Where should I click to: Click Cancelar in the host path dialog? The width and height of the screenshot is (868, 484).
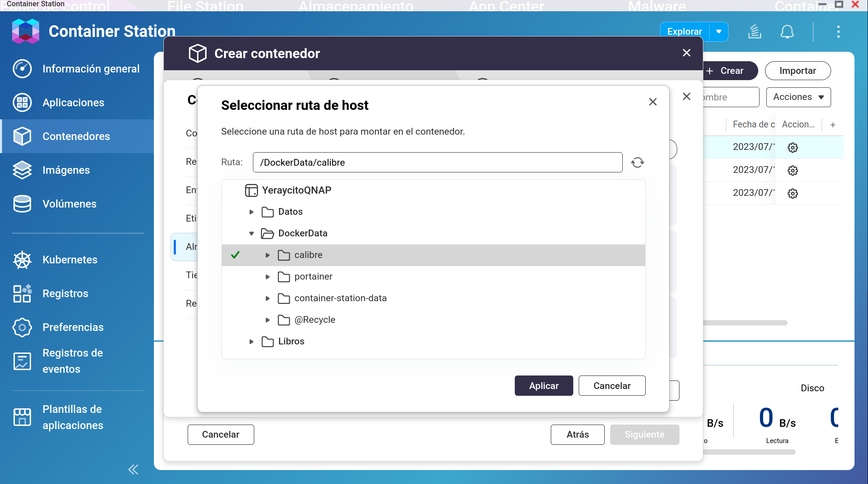click(x=612, y=386)
